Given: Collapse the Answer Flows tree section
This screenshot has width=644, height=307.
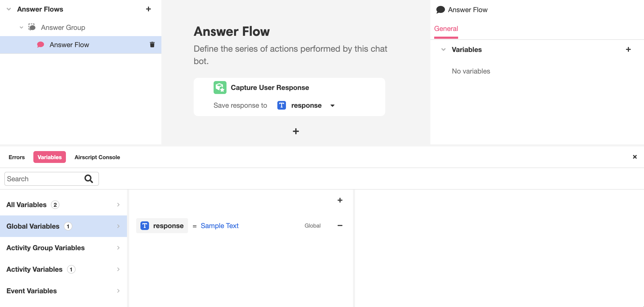Looking at the screenshot, I should [x=9, y=9].
